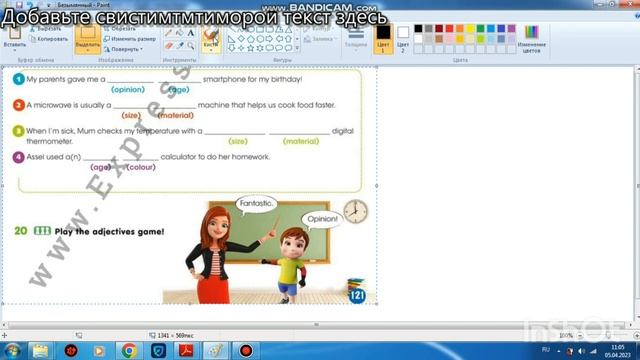Select the right triangle shape
640x360 pixels.
(231, 39)
